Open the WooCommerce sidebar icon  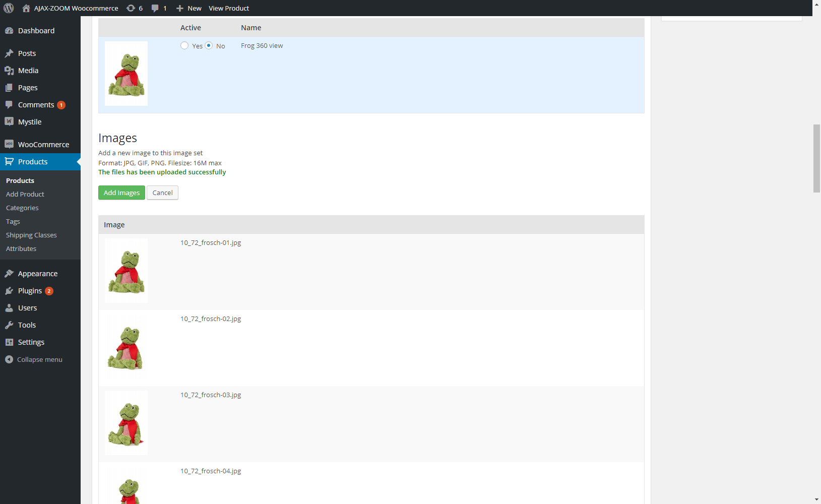(x=9, y=144)
